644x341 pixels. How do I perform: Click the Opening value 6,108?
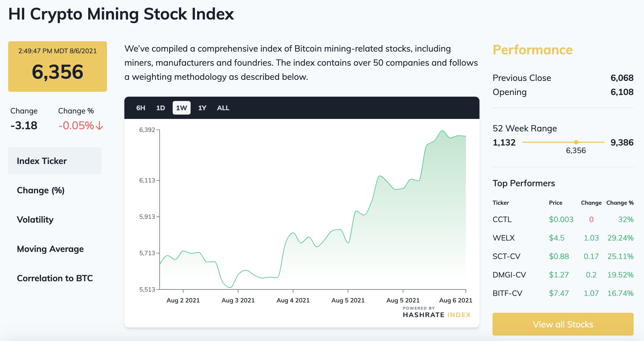click(622, 92)
